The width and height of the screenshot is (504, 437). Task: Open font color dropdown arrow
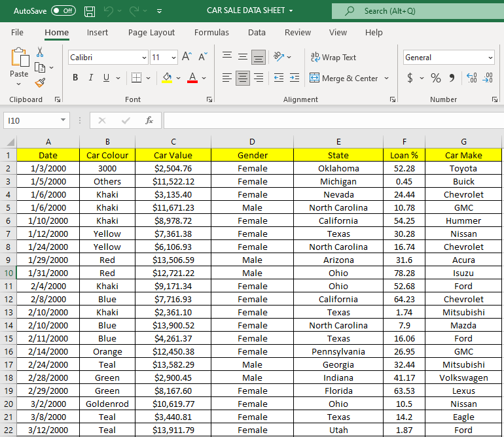coord(204,78)
